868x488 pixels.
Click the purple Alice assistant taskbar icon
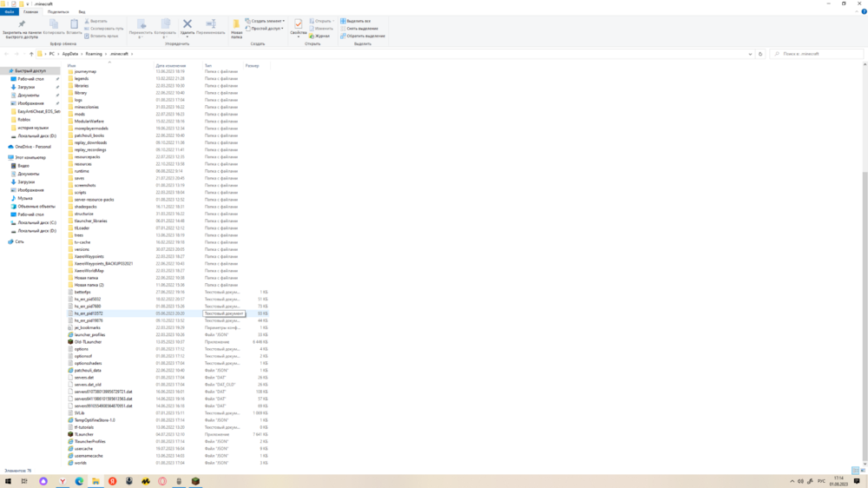tap(43, 481)
